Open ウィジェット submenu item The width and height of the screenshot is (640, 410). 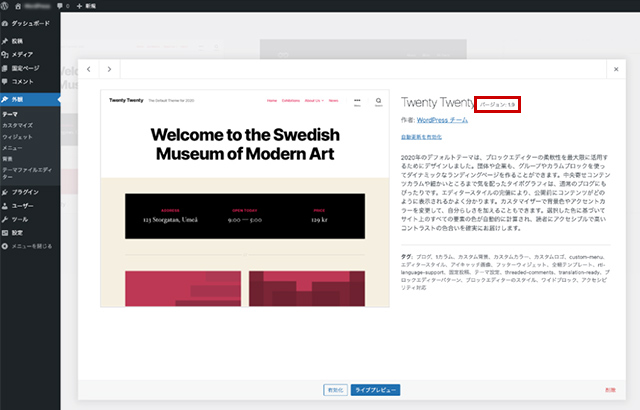pyautogui.click(x=17, y=137)
